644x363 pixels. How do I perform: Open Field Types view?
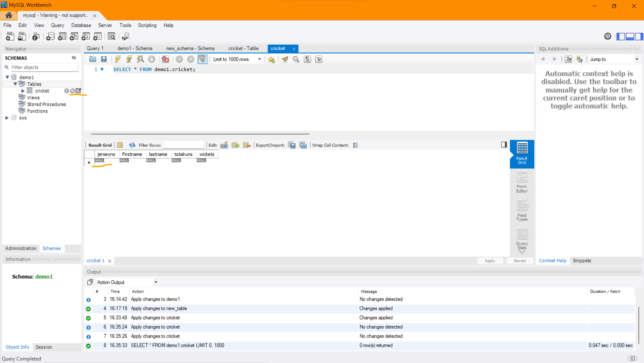(522, 210)
